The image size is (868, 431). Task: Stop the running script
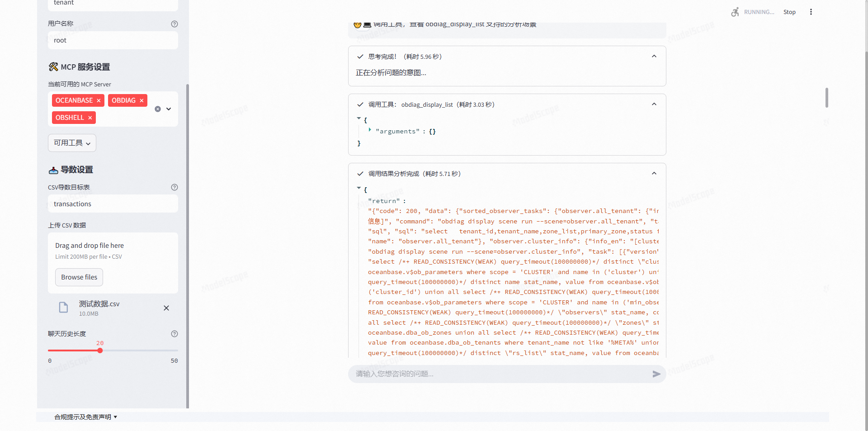pyautogui.click(x=789, y=12)
